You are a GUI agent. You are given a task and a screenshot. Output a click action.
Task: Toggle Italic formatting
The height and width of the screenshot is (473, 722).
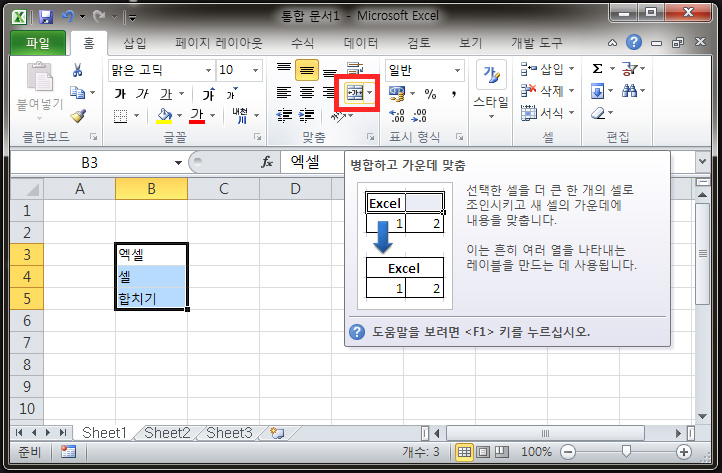(142, 94)
